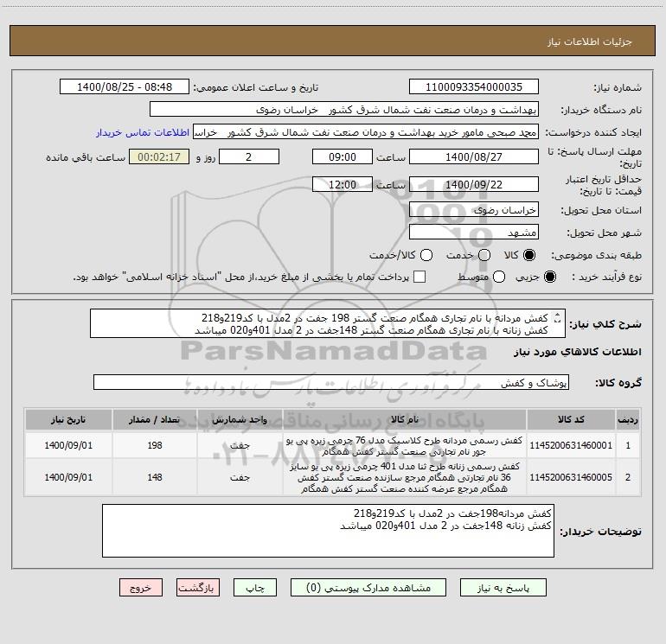Click the تاریخ نیاز column header
666x644 pixels.
[68, 419]
